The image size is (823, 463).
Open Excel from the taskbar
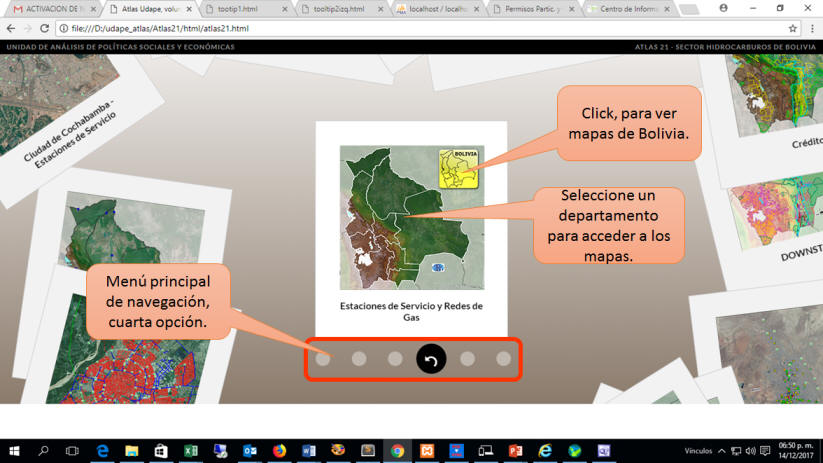coord(191,451)
